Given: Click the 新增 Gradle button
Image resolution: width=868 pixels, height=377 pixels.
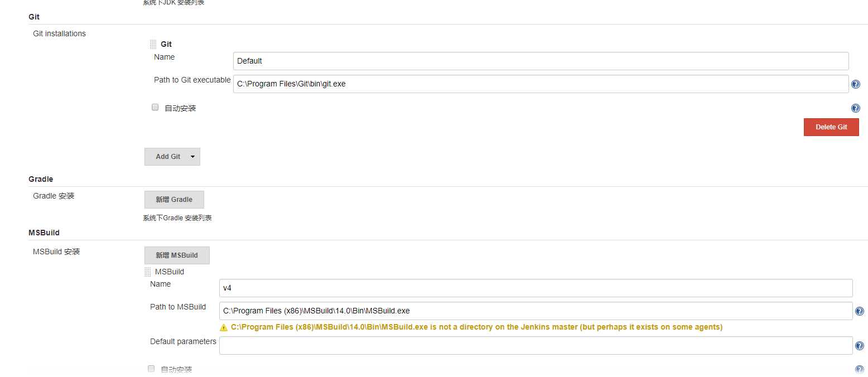Looking at the screenshot, I should (174, 200).
